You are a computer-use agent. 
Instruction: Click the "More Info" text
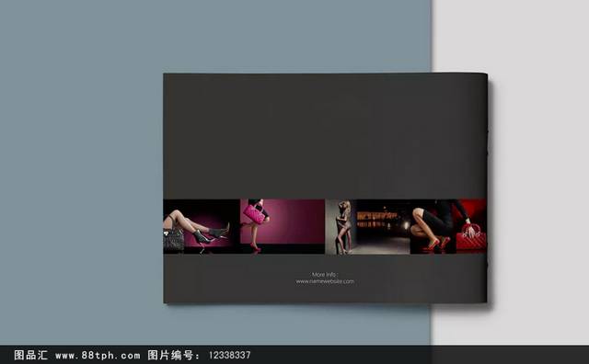(325, 274)
